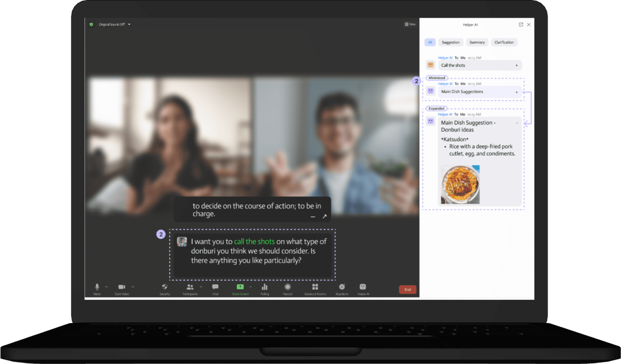Open the Chat bubble icon

coord(215,287)
